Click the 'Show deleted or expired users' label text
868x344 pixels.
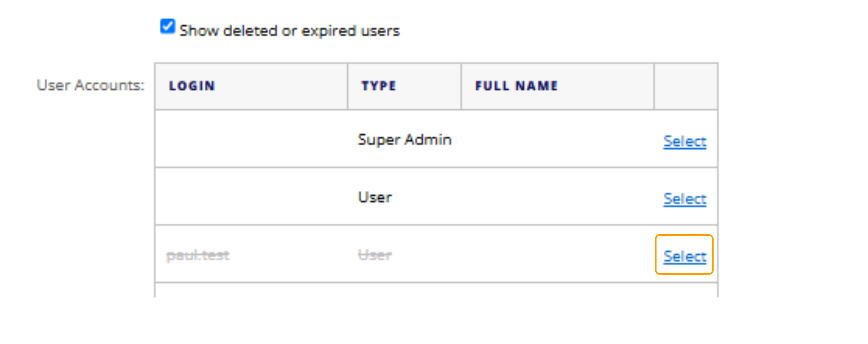289,31
